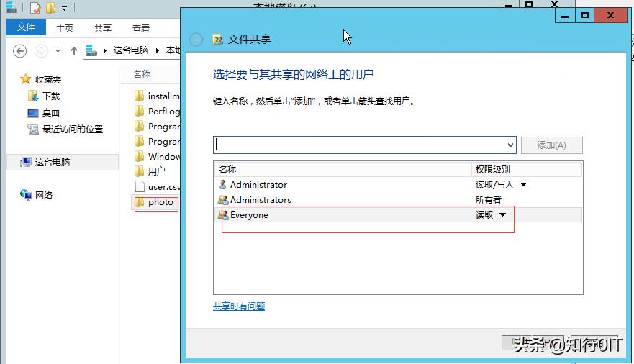The width and height of the screenshot is (634, 364).
Task: Click the back button in 文件共享 dialog
Action: point(196,39)
